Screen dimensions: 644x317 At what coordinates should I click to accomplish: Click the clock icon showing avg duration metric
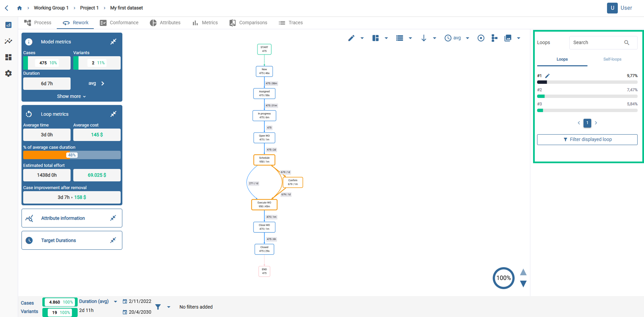(448, 38)
